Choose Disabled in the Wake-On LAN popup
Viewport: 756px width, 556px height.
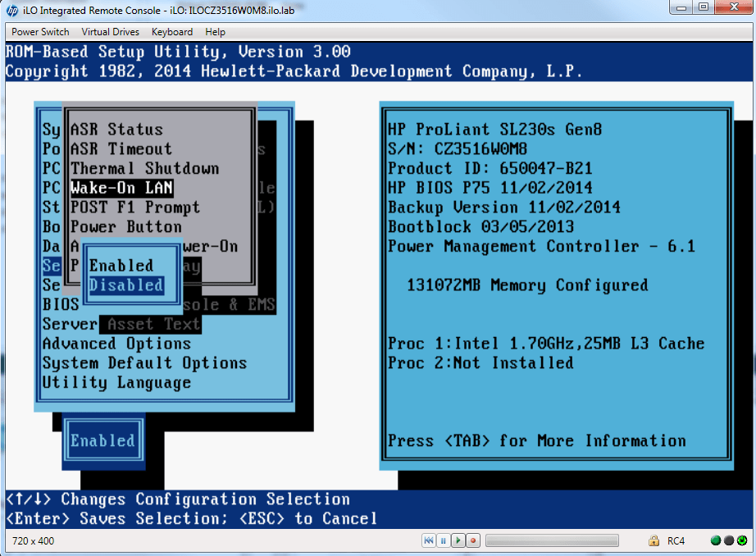coord(126,285)
